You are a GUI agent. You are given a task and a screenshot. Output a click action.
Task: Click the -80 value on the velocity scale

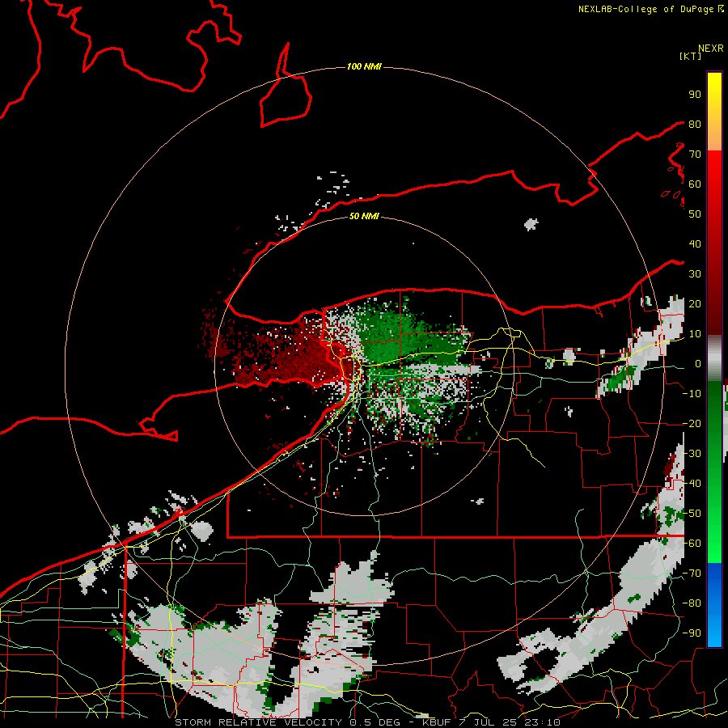pyautogui.click(x=692, y=603)
